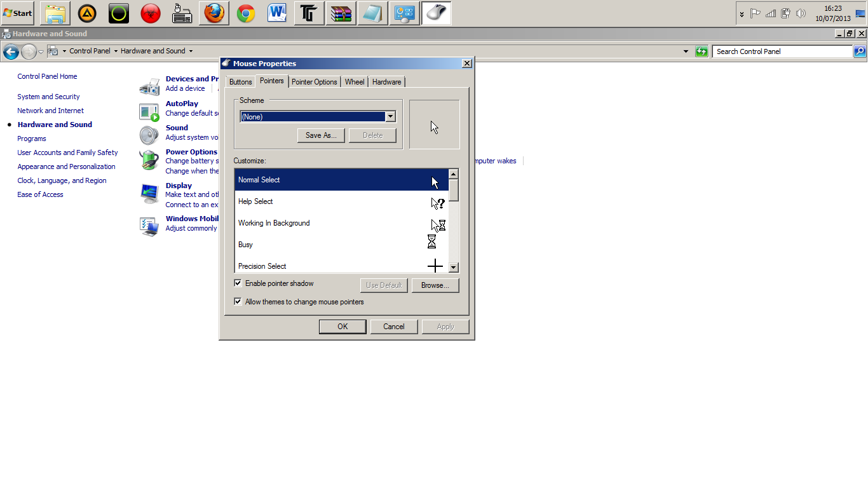Screen dimensions: 868x488
Task: Toggle Enable pointer shadow checkbox
Action: click(238, 283)
